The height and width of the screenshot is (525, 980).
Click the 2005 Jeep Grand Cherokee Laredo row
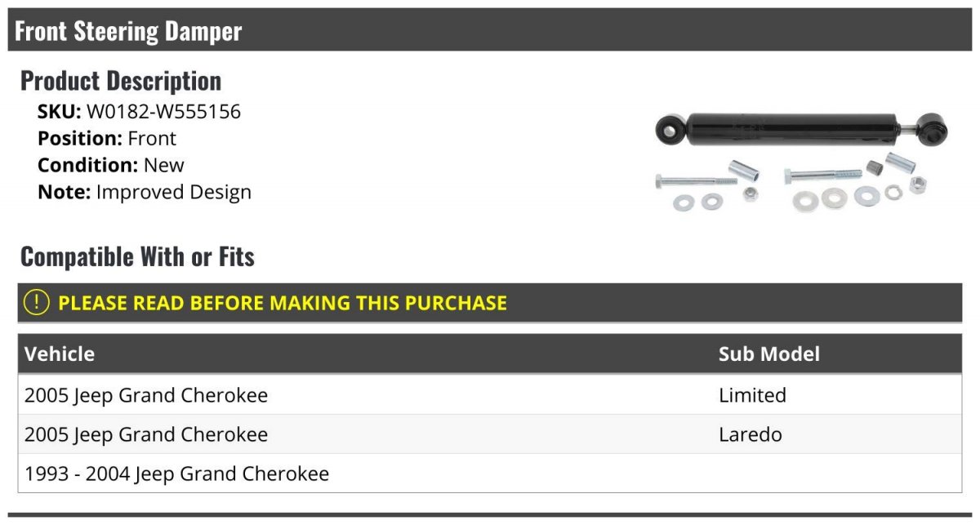pos(490,434)
